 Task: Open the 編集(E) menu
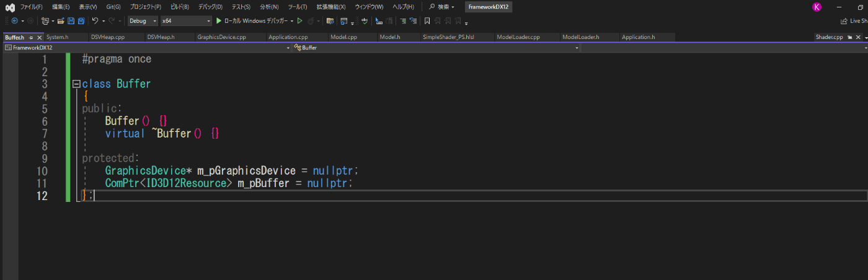(x=61, y=7)
